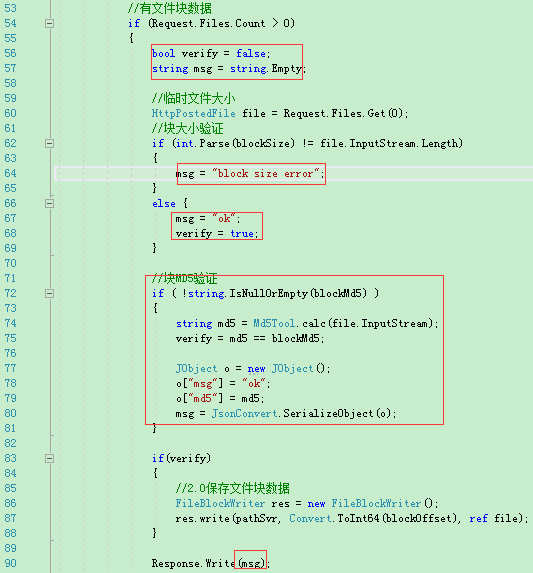Collapse the if block at line 54
Screen dimensions: 533x573
coord(49,24)
